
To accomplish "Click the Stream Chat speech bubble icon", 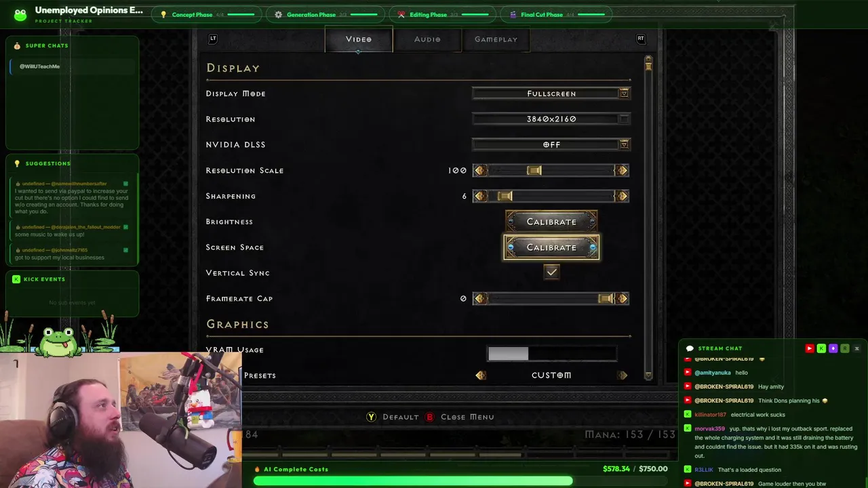I will coord(690,348).
